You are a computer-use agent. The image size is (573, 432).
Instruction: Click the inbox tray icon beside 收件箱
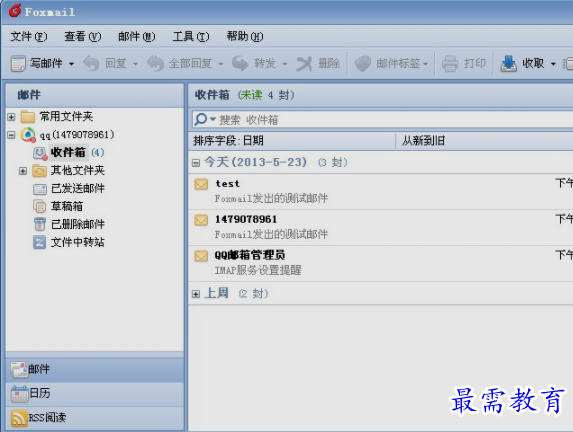tap(40, 153)
